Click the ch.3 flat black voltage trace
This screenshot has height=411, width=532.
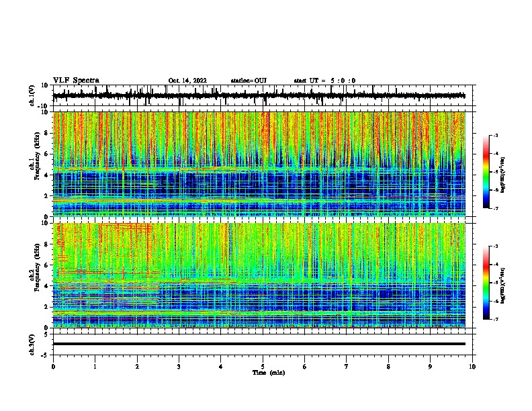259,344
